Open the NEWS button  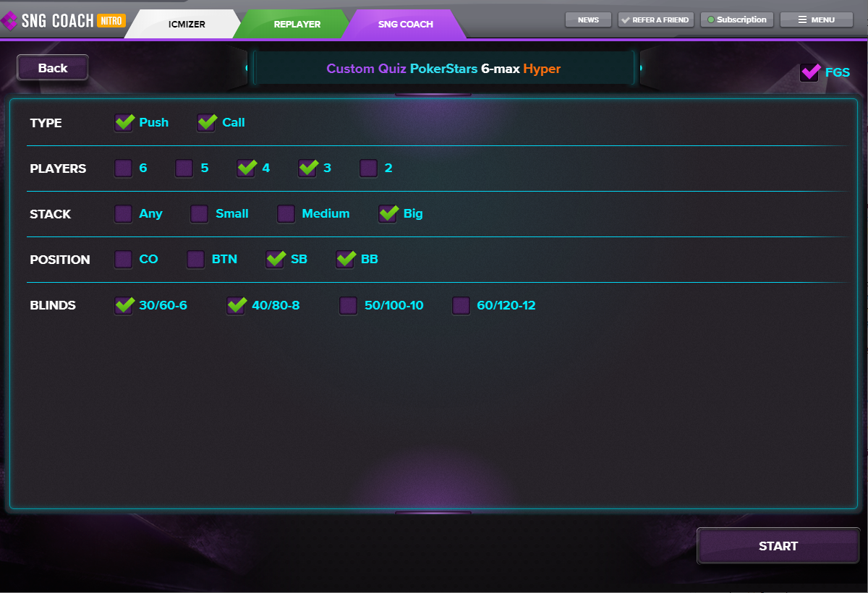(x=588, y=20)
